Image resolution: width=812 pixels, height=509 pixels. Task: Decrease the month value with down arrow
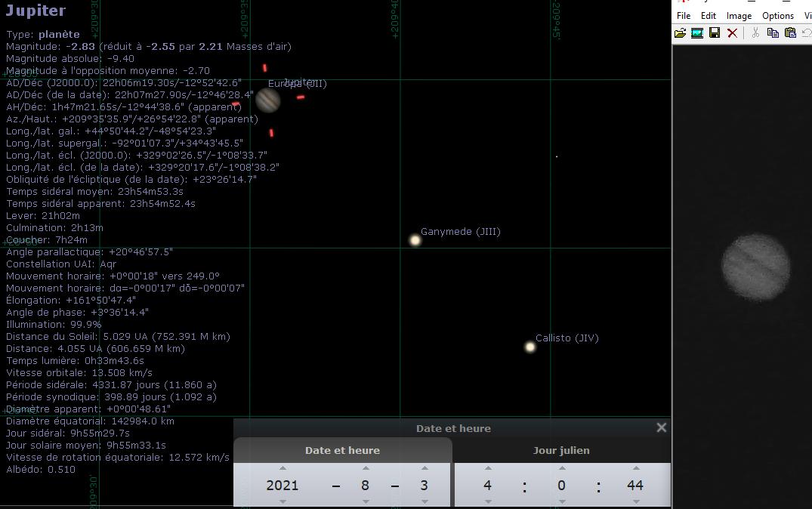click(x=366, y=501)
